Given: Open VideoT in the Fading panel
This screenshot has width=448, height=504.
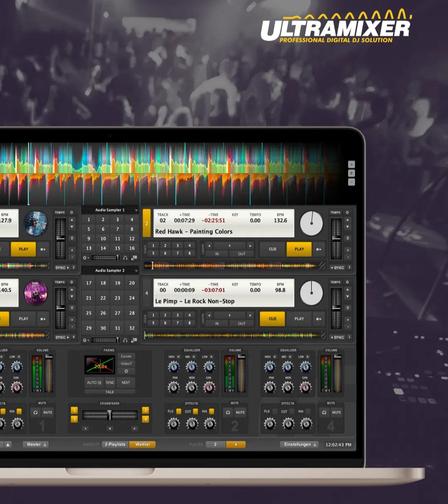Looking at the screenshot, I should (126, 364).
